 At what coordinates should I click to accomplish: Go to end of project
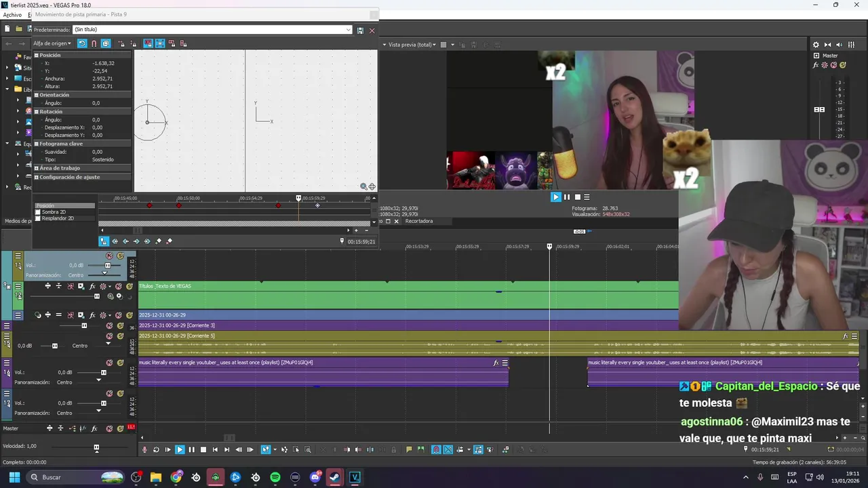click(226, 449)
